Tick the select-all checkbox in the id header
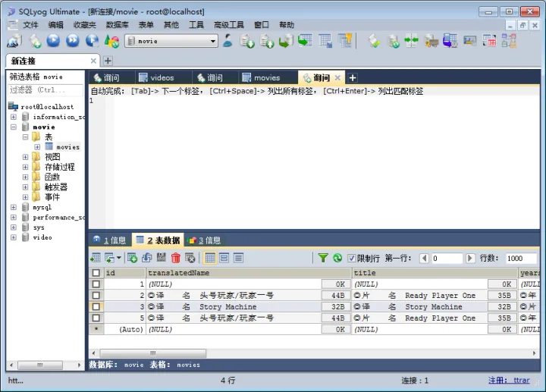This screenshot has height=392, width=546. click(x=96, y=273)
